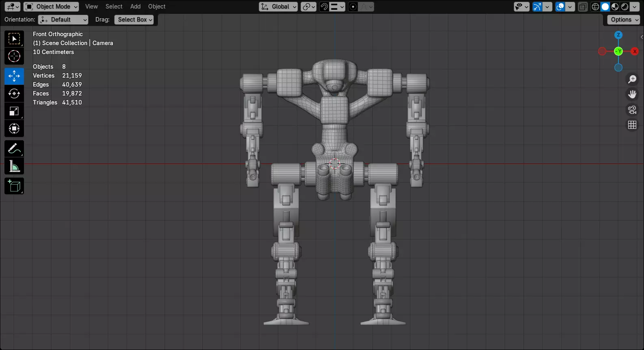Select the Cursor tool

tap(14, 56)
